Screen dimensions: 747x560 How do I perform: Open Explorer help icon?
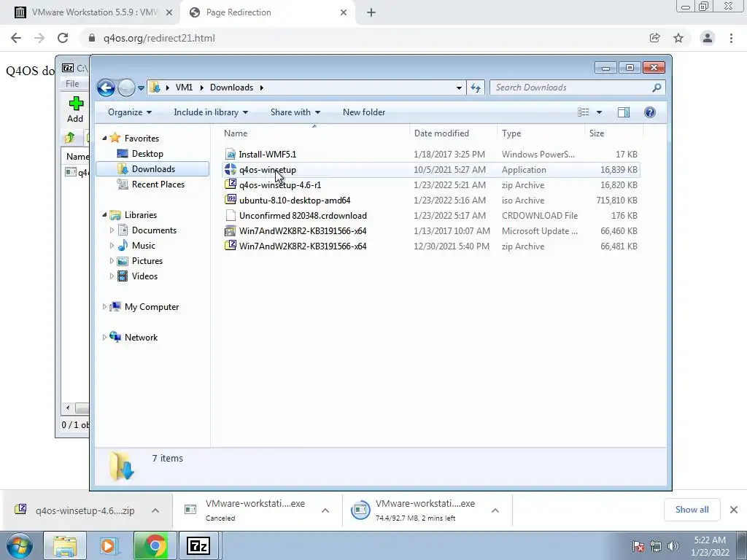[x=650, y=112]
